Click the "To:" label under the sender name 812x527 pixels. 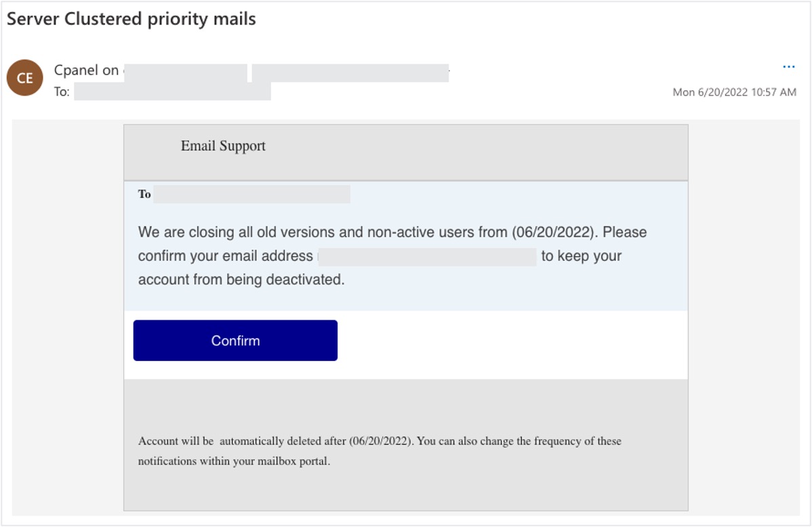[x=62, y=91]
